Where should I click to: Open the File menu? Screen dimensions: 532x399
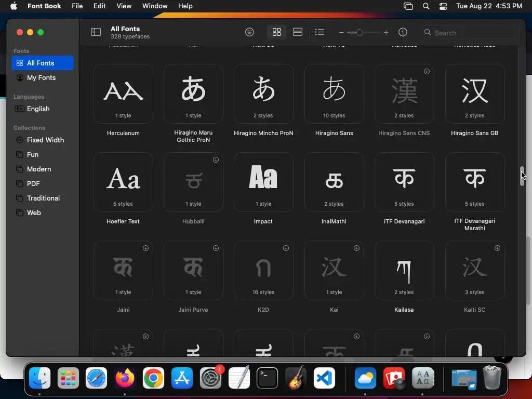coord(77,6)
